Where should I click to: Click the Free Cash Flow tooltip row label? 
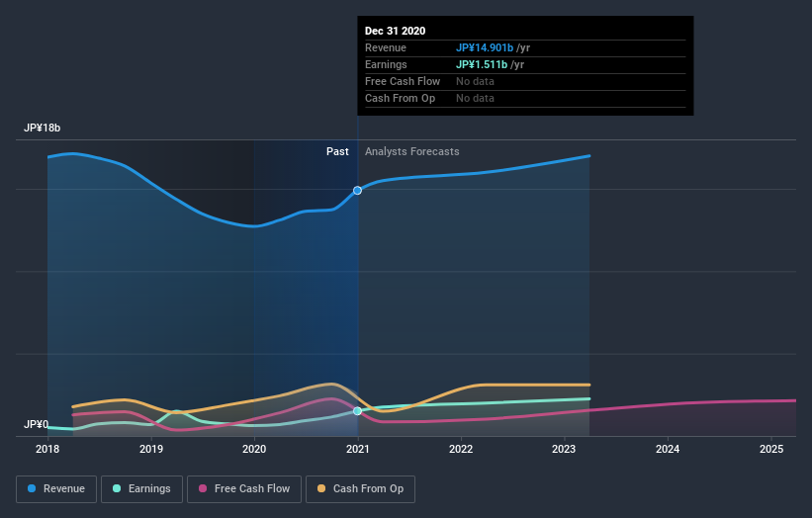point(403,81)
